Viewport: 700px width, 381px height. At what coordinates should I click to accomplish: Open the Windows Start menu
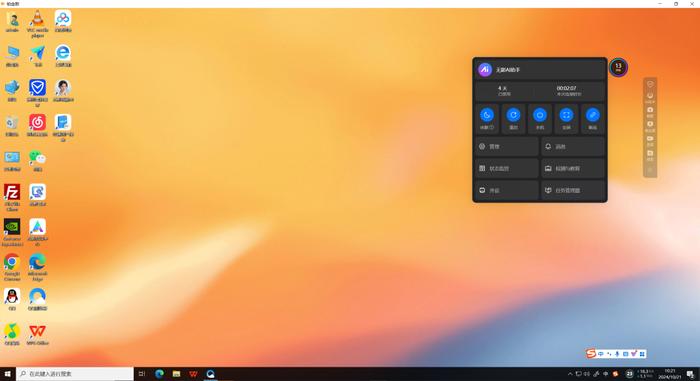8,374
